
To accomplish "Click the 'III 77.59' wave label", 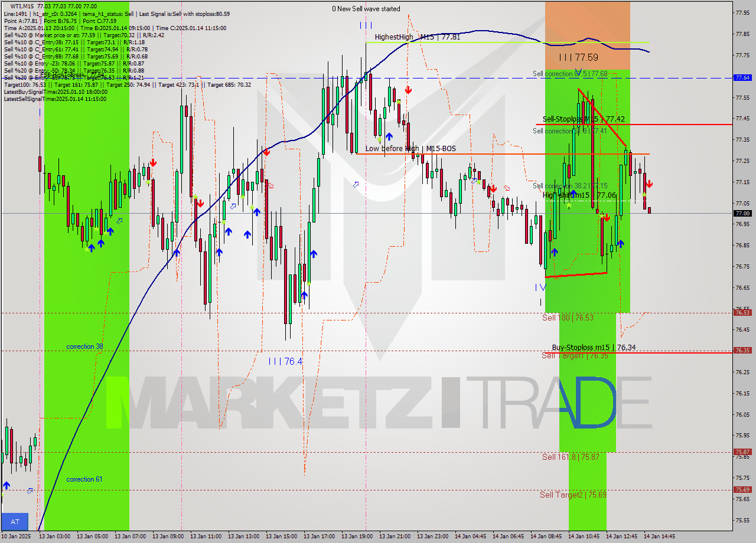I will pyautogui.click(x=579, y=58).
